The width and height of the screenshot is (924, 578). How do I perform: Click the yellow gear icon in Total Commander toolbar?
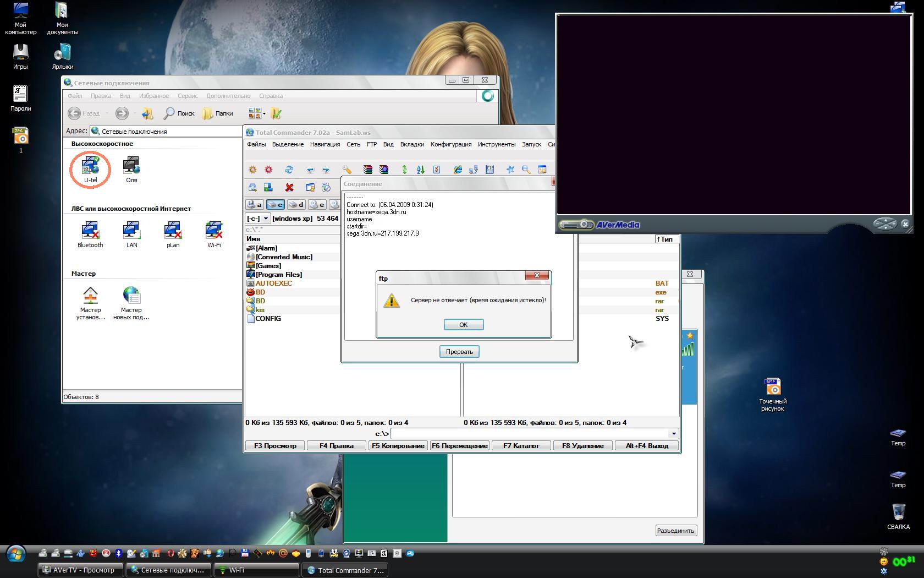click(252, 170)
